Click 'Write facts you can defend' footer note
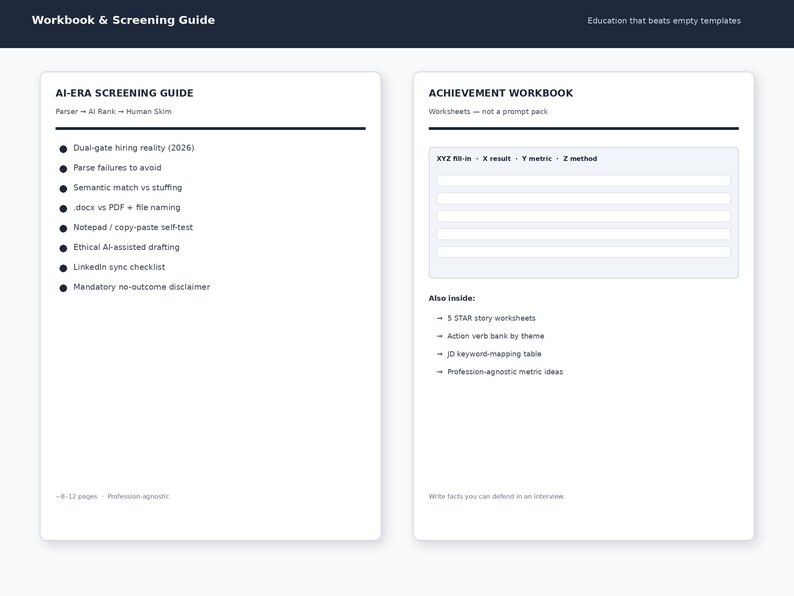Viewport: 794px width, 596px height. point(497,496)
